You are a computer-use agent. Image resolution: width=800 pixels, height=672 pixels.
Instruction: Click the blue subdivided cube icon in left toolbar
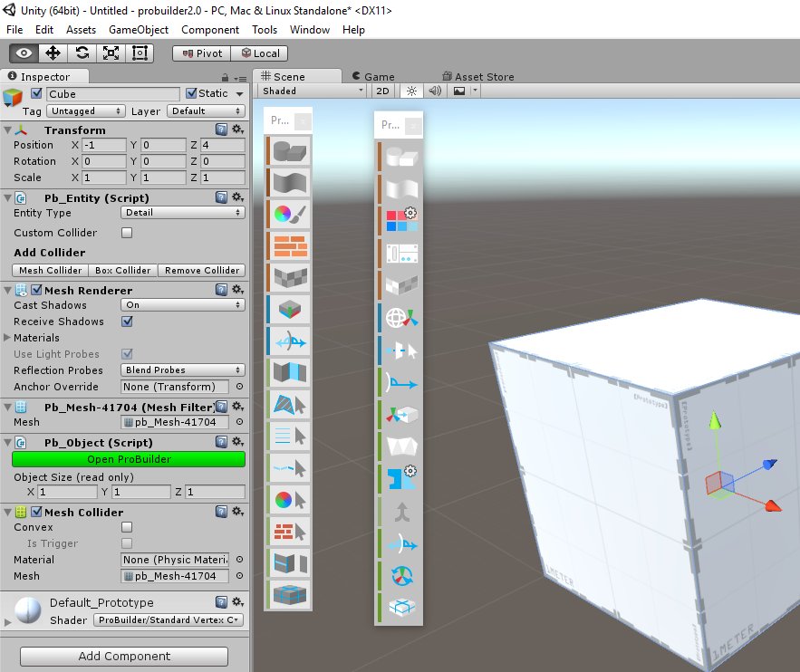pos(290,594)
